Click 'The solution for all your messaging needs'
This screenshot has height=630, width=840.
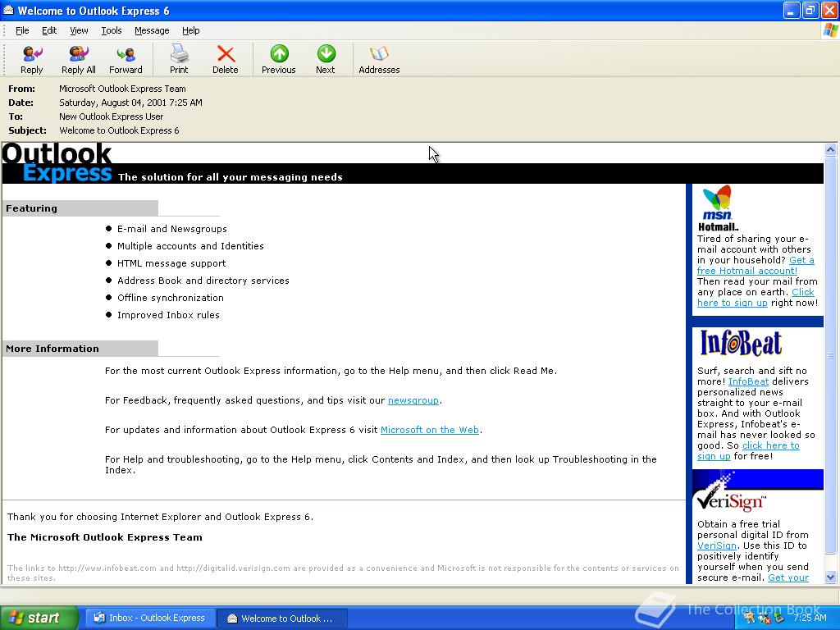point(231,177)
